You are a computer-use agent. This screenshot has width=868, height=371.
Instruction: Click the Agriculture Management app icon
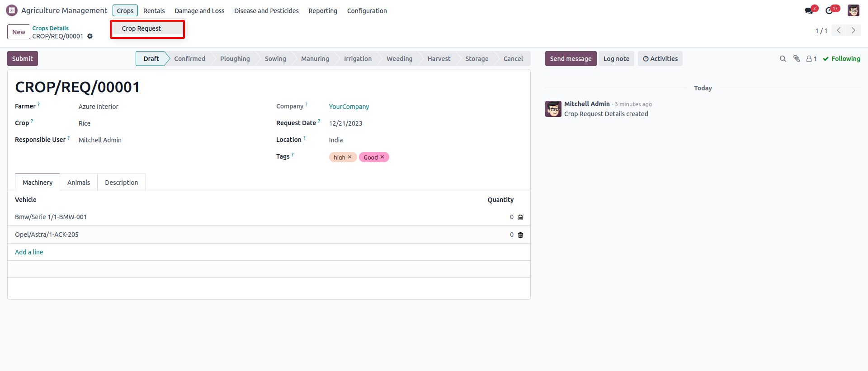coord(12,10)
